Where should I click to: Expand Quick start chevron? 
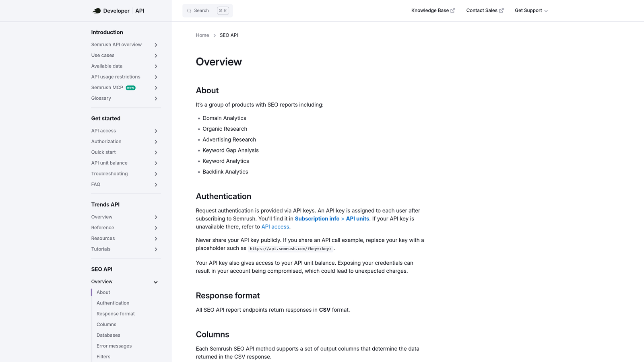pos(156,152)
